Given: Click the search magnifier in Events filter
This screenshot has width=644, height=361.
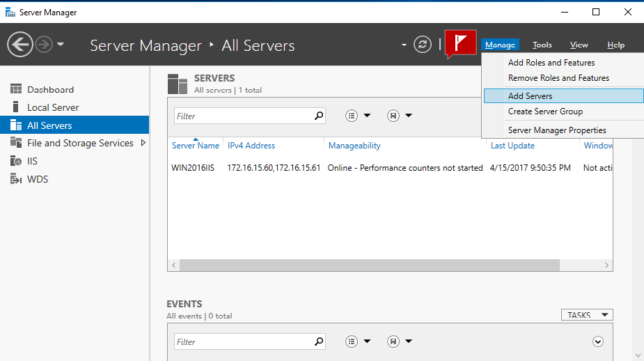Looking at the screenshot, I should (x=319, y=341).
